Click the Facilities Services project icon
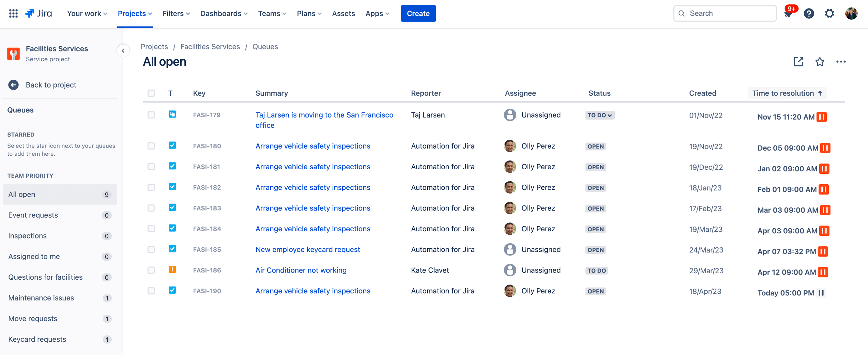 [x=13, y=53]
